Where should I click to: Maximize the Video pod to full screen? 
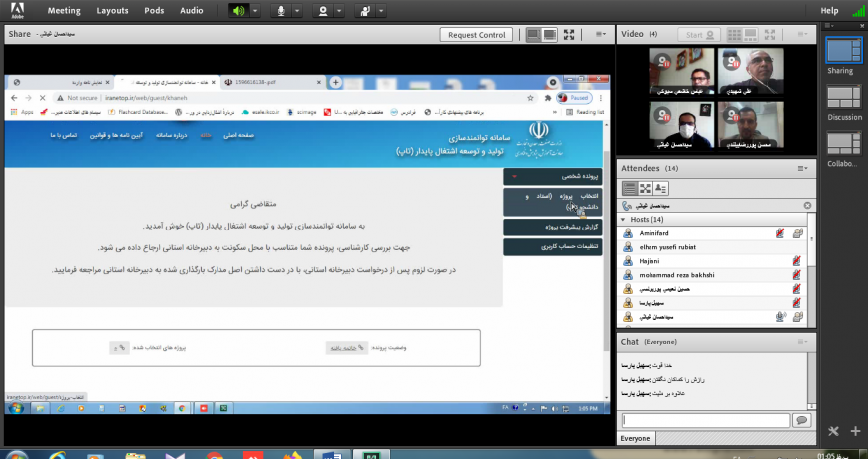click(x=770, y=34)
